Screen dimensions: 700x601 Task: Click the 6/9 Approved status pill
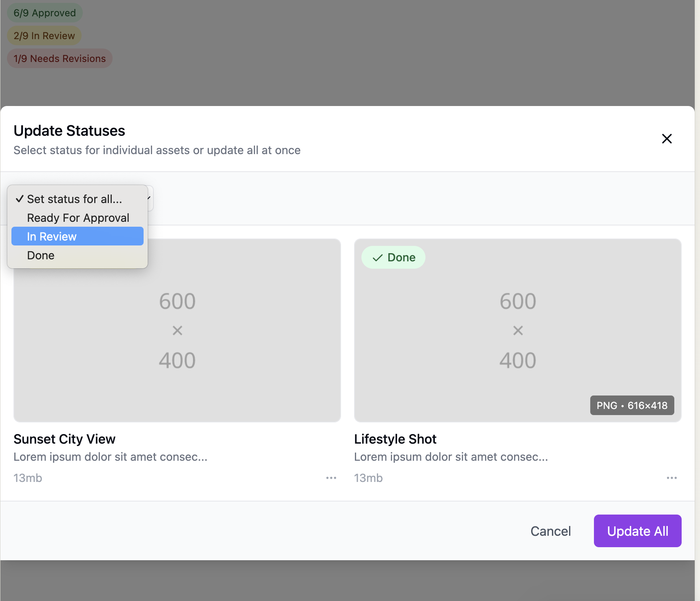pos(44,13)
